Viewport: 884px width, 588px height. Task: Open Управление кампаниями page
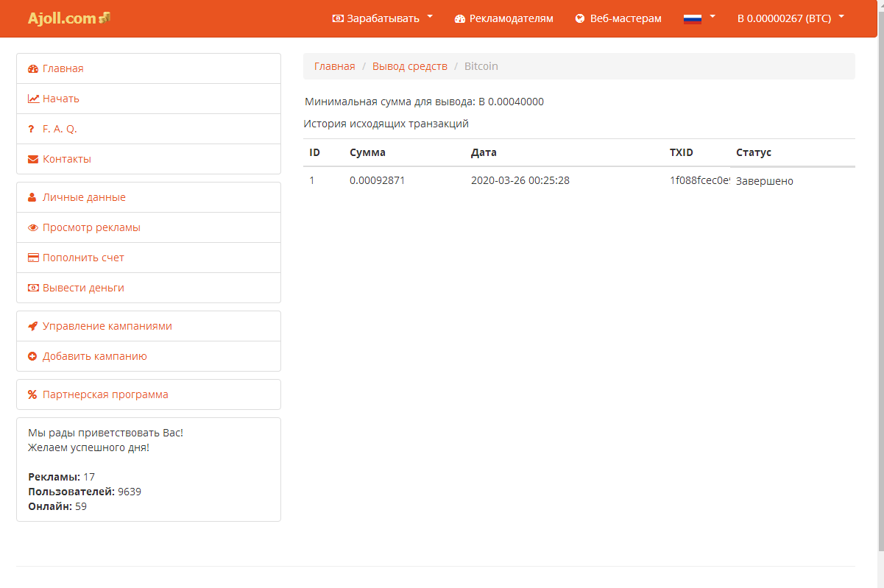point(149,326)
